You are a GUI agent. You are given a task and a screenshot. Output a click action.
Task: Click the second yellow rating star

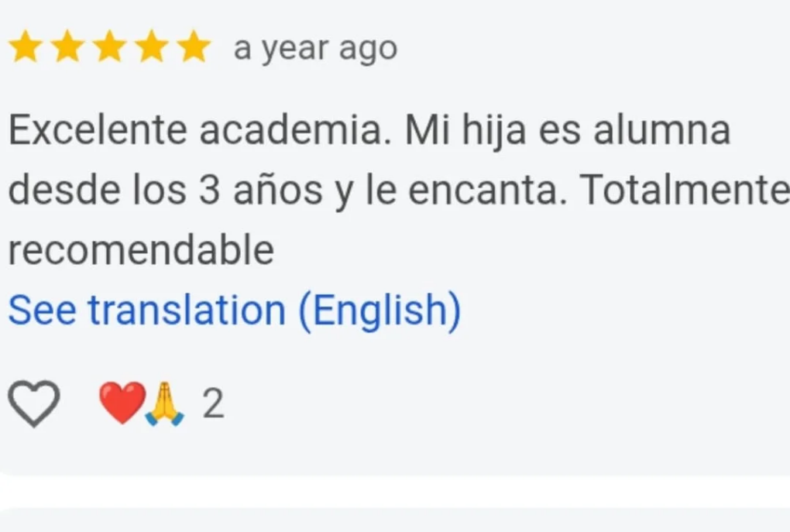(67, 48)
